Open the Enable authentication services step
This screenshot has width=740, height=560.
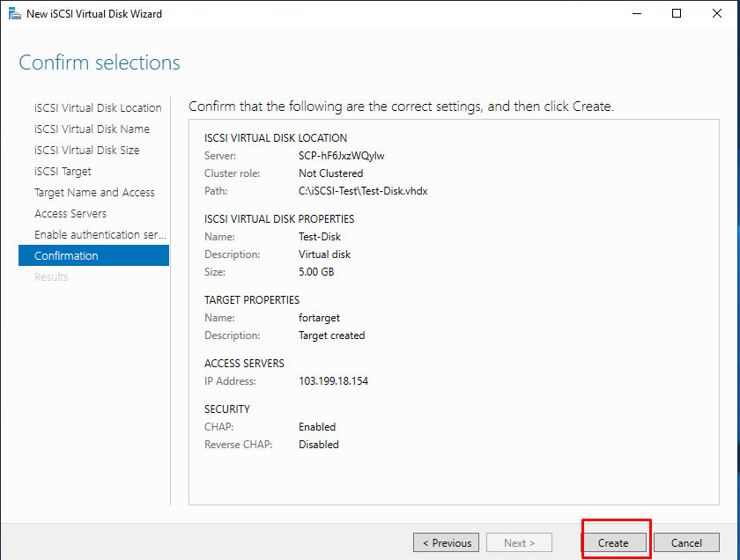pos(100,234)
